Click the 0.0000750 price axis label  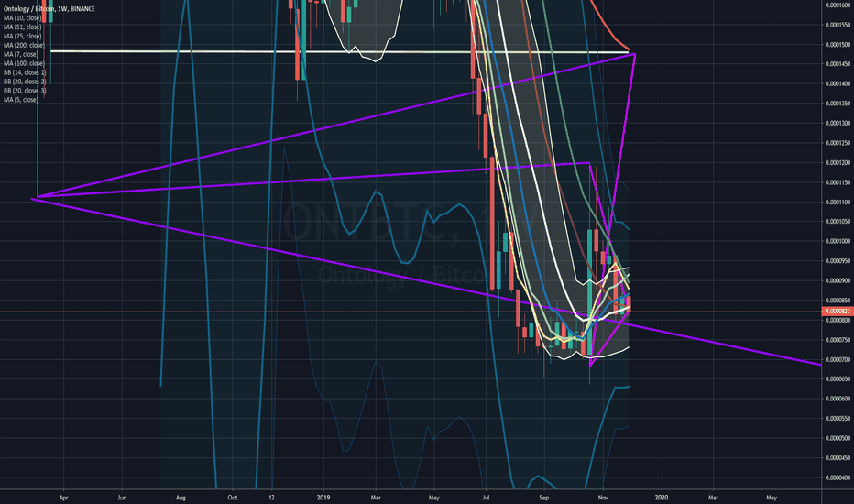tap(838, 340)
